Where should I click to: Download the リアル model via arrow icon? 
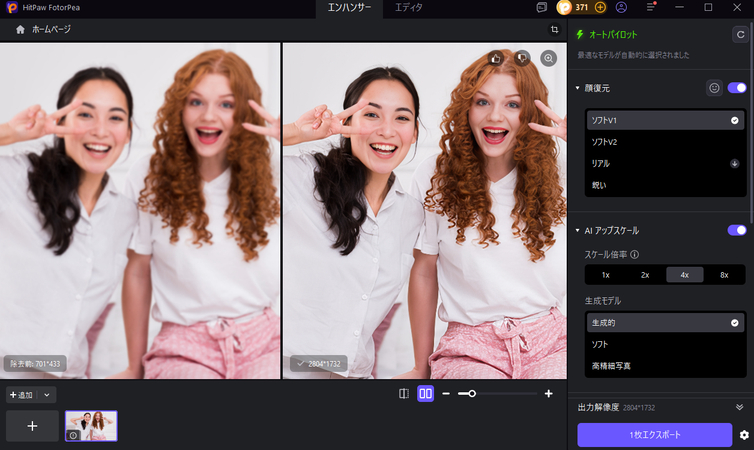[734, 163]
